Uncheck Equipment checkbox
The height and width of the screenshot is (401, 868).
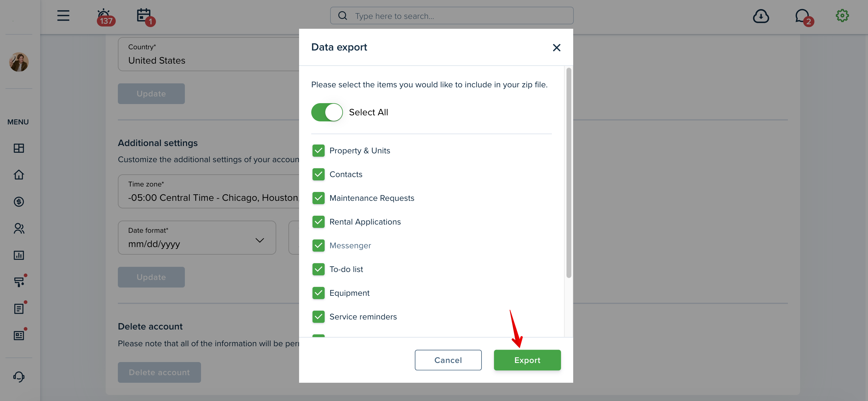coord(318,293)
